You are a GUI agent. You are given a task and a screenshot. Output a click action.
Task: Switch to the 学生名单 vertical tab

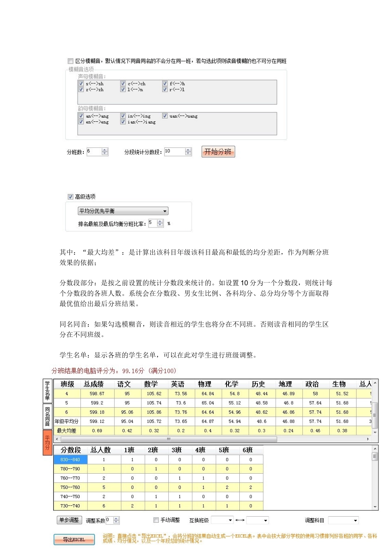pyautogui.click(x=47, y=391)
